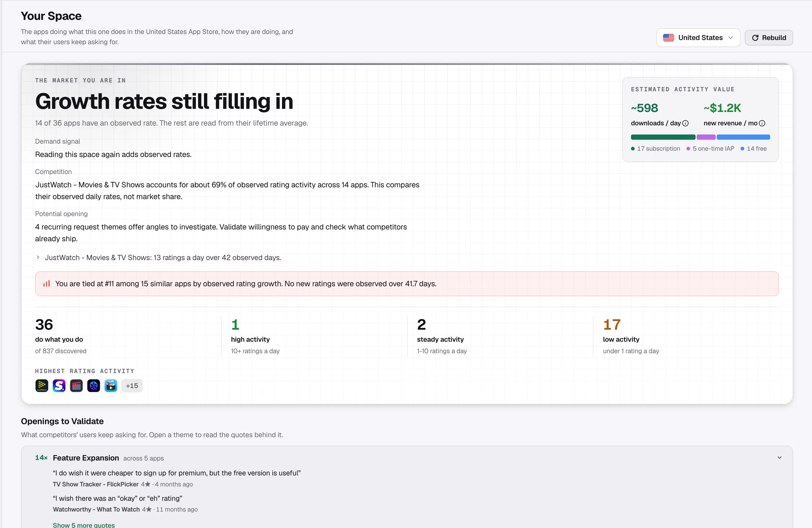Click the Rebuild button
This screenshot has width=812, height=528.
pyautogui.click(x=769, y=37)
